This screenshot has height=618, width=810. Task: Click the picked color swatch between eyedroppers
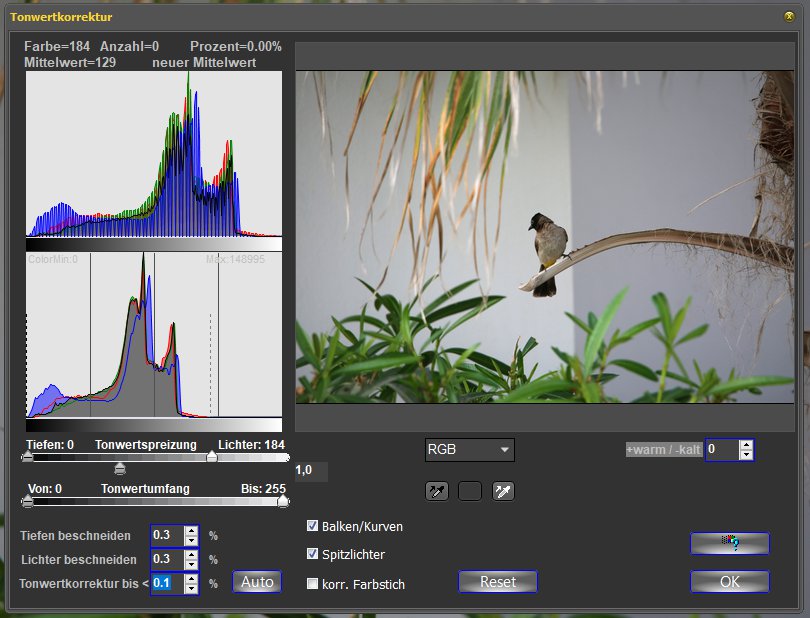click(470, 491)
